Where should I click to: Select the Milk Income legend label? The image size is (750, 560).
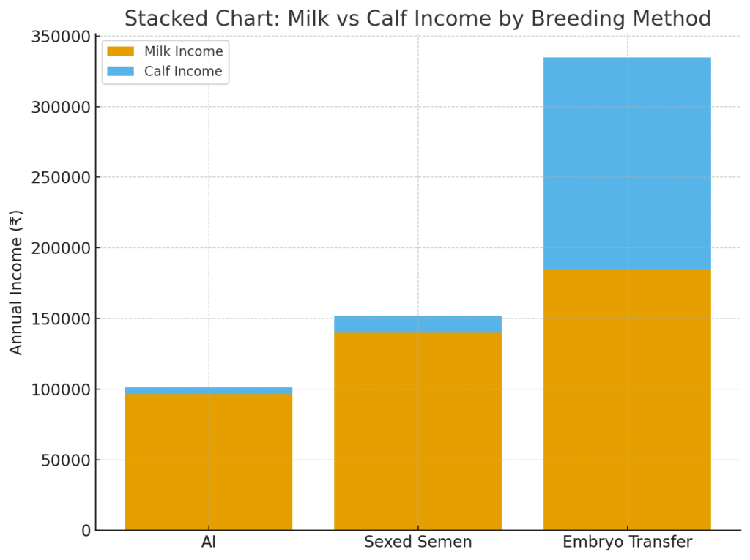pos(183,51)
